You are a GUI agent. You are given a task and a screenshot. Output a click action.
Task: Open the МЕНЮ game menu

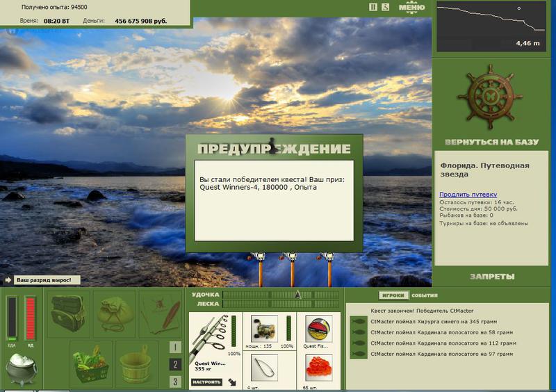[411, 8]
